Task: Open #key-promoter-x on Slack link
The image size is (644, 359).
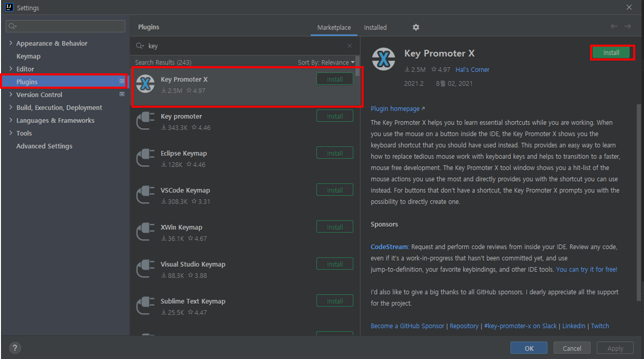Action: 520,326
